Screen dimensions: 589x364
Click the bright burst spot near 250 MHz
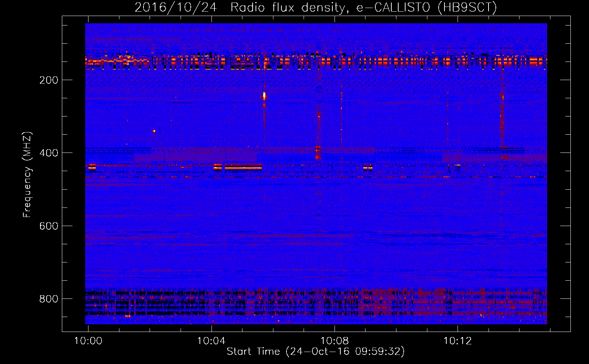coord(264,96)
